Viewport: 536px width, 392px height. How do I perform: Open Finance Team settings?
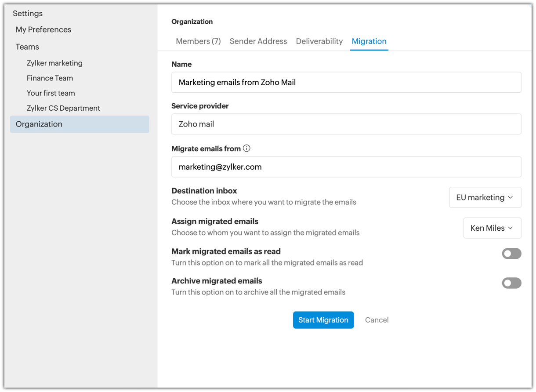[50, 78]
